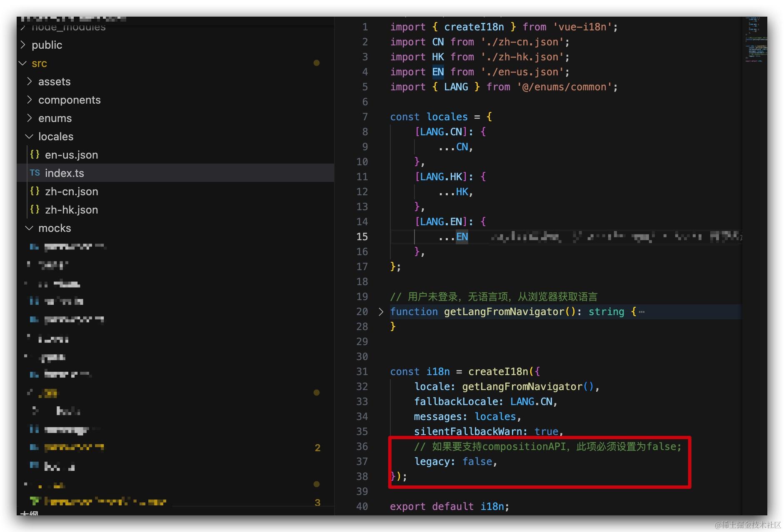Image resolution: width=784 pixels, height=532 pixels.
Task: Select index.ts in the file tree
Action: pyautogui.click(x=175, y=173)
